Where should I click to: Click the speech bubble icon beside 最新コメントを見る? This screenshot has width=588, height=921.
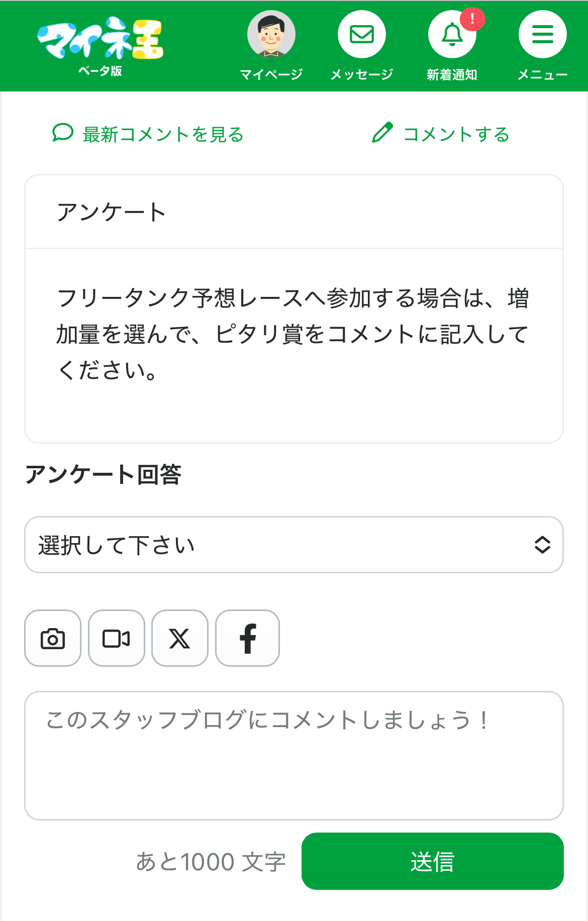tap(63, 133)
